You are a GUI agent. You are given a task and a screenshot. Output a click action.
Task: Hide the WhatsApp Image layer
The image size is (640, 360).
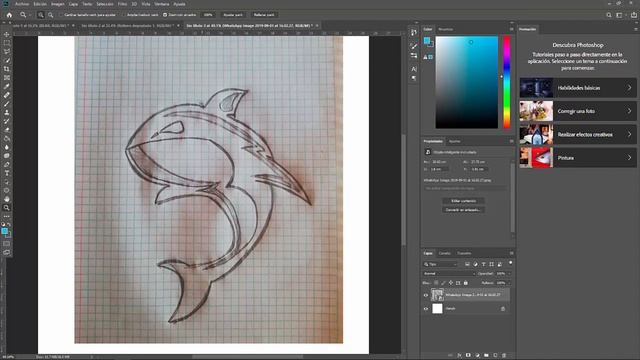click(x=426, y=295)
